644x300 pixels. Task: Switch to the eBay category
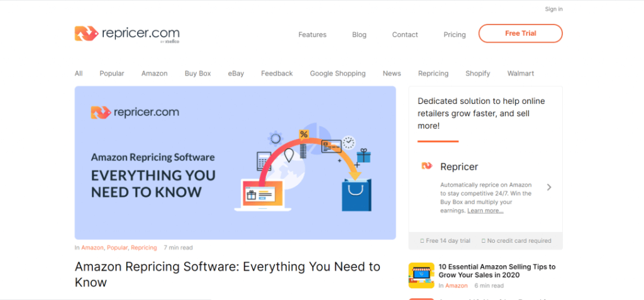click(x=236, y=74)
